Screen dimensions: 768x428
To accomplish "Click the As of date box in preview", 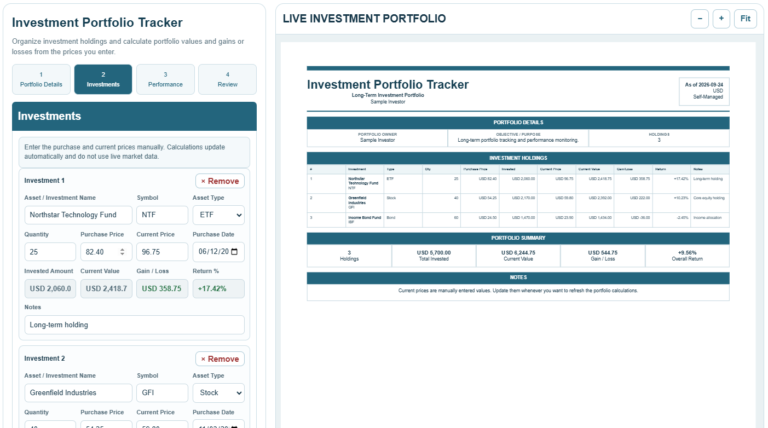I will [x=704, y=91].
